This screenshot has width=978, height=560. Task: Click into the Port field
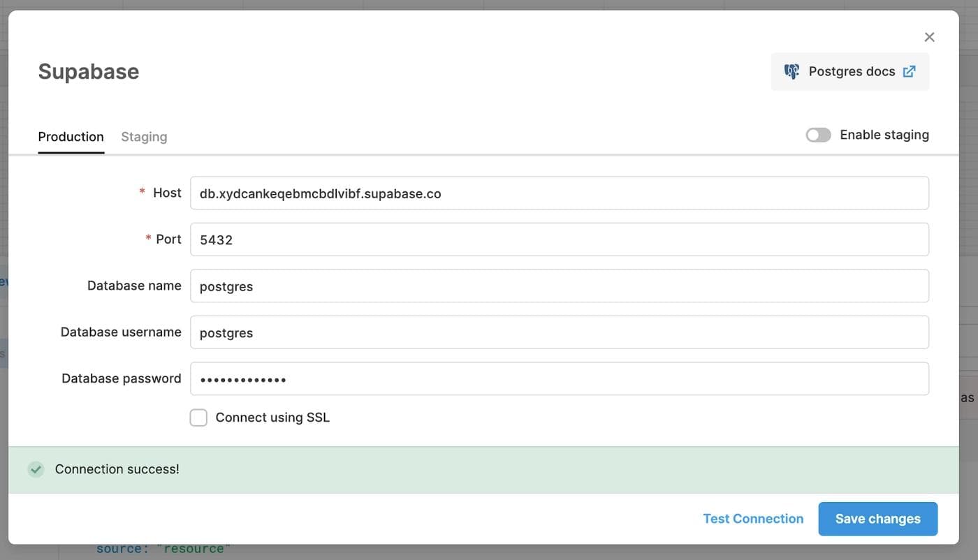coord(559,240)
